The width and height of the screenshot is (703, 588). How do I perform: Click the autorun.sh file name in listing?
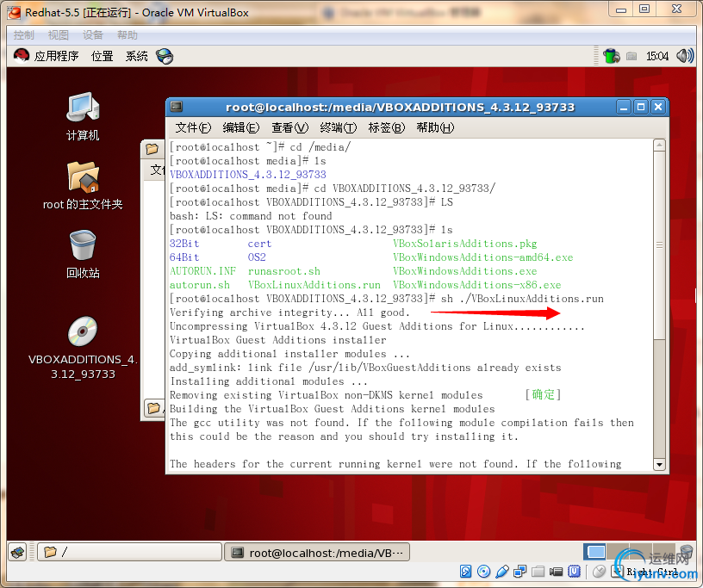[200, 285]
